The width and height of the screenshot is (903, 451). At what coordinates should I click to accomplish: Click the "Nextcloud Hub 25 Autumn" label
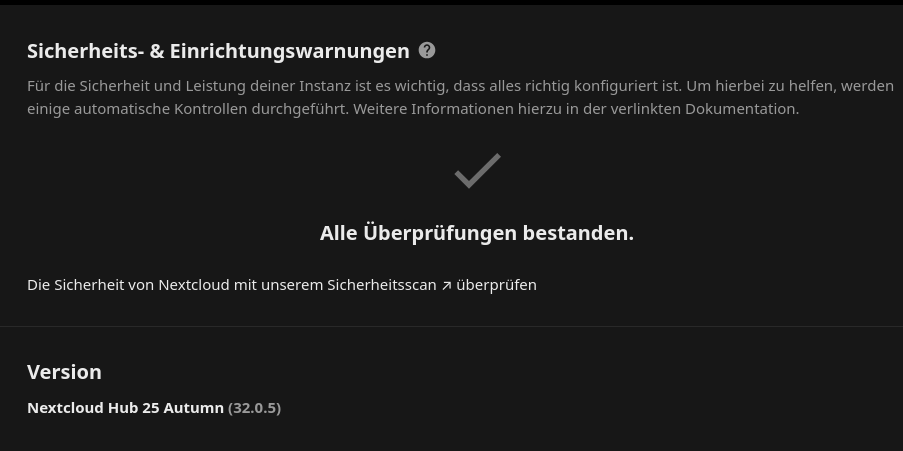(x=126, y=408)
